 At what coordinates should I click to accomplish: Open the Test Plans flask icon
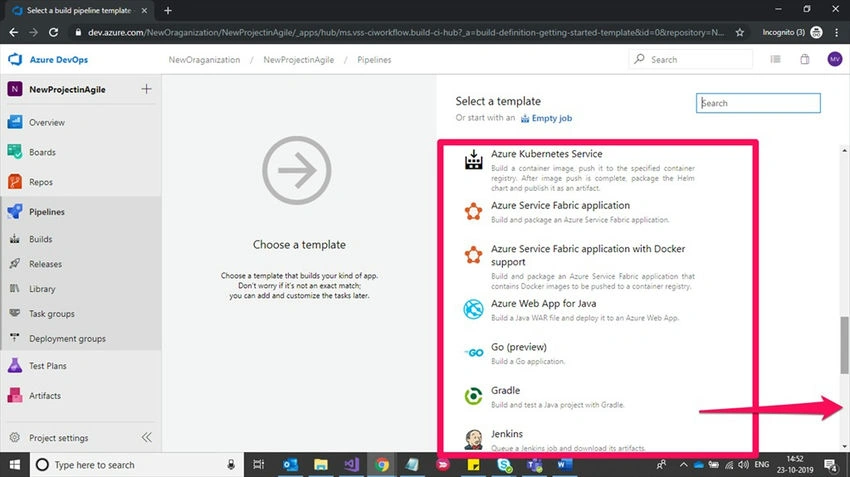(x=15, y=365)
